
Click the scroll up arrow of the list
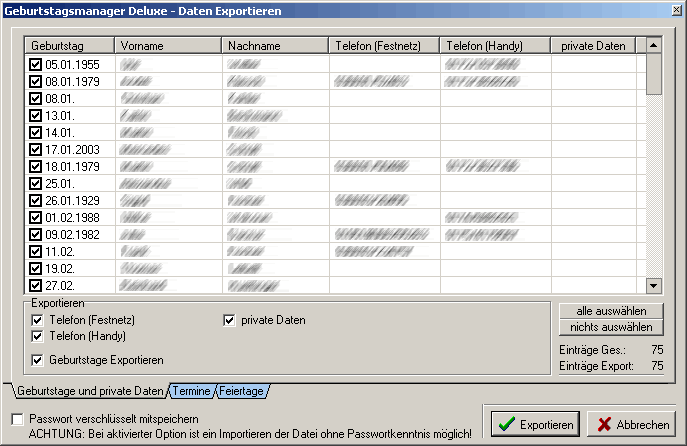tap(654, 46)
